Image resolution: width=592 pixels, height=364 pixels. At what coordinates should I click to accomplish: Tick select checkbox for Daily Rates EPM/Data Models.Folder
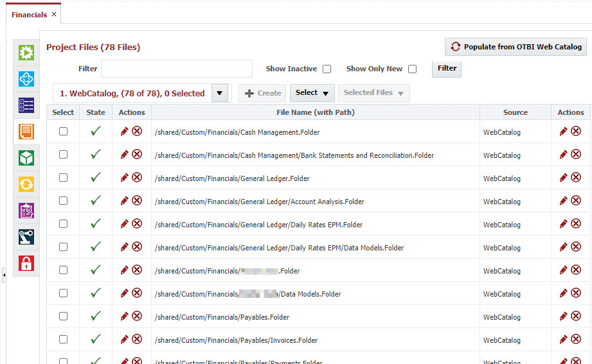point(64,247)
